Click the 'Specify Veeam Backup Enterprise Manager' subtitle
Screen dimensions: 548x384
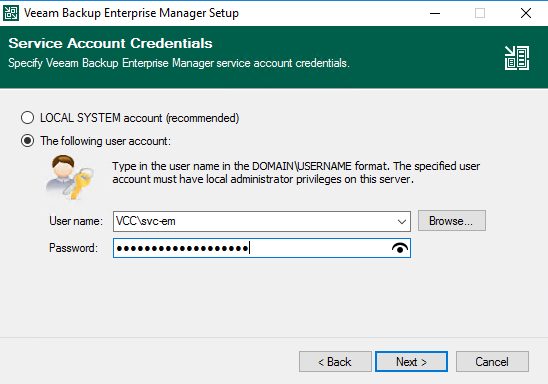[179, 63]
